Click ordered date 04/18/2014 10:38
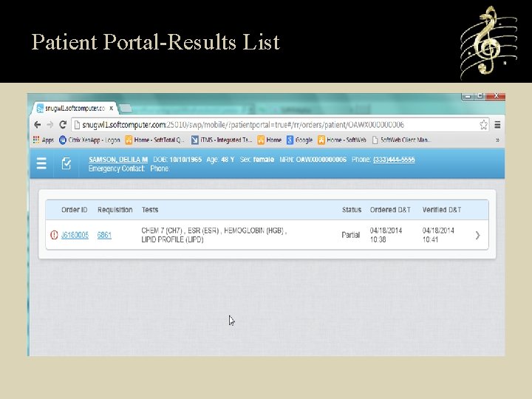Screen dimensions: 532x399 click(386, 235)
